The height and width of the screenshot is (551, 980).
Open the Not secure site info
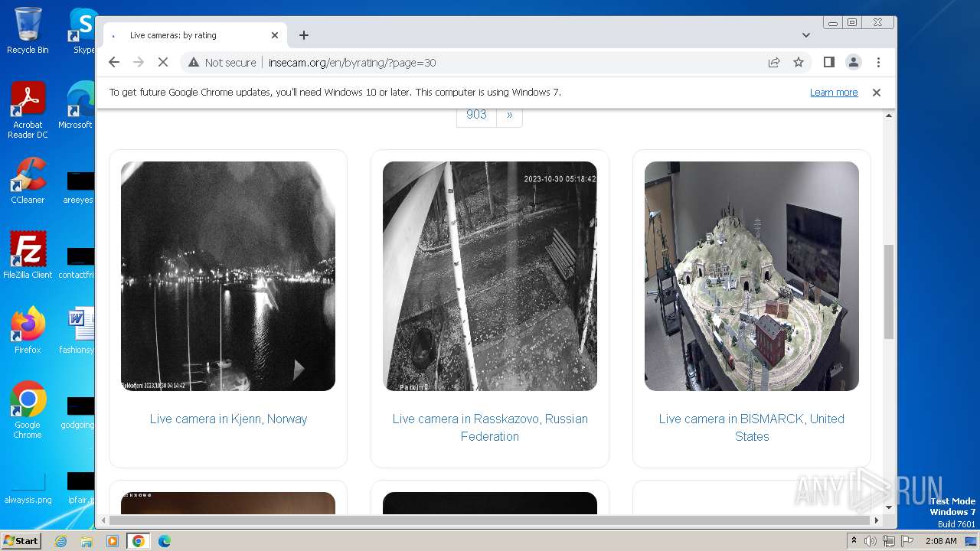tap(222, 63)
